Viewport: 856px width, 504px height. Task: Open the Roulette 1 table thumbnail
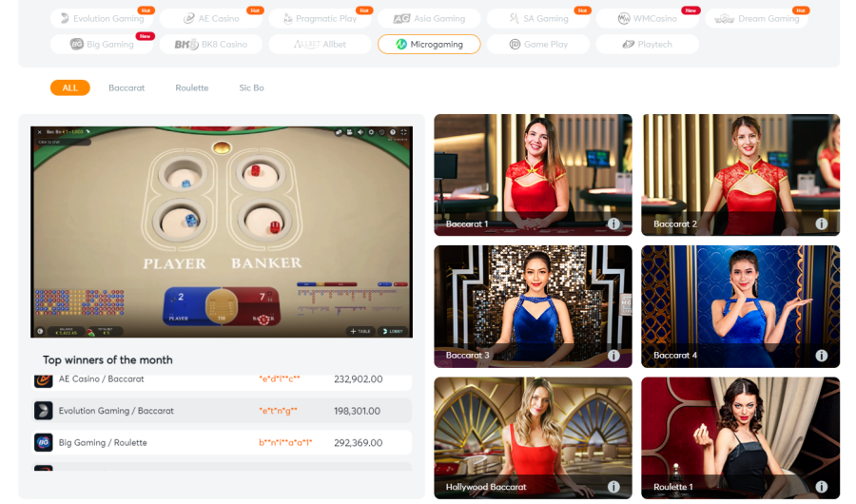[x=740, y=438]
